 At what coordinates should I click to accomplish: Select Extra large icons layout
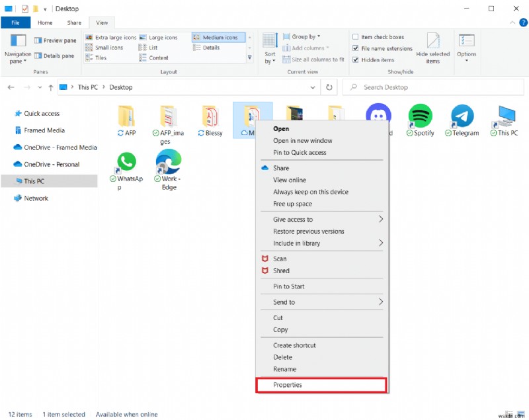pyautogui.click(x=110, y=38)
